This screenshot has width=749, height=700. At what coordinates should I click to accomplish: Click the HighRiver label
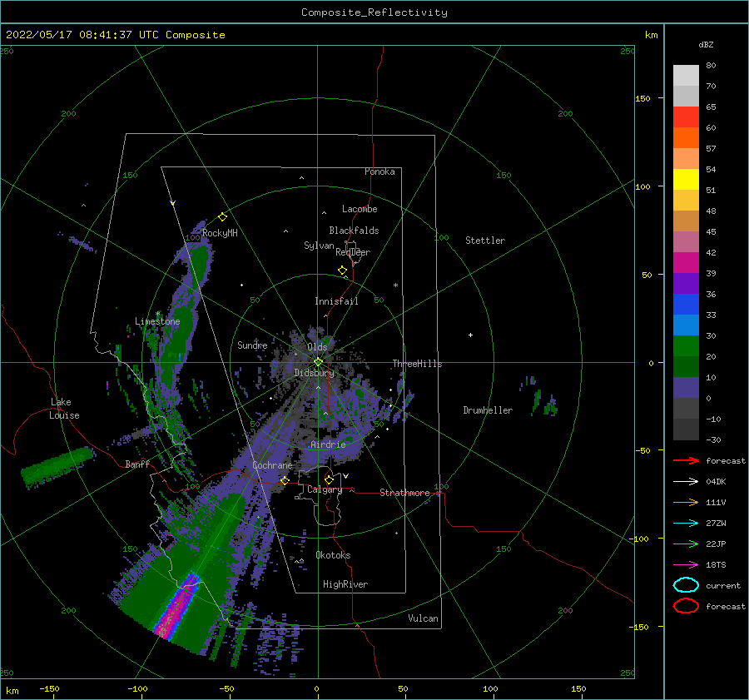pos(345,584)
